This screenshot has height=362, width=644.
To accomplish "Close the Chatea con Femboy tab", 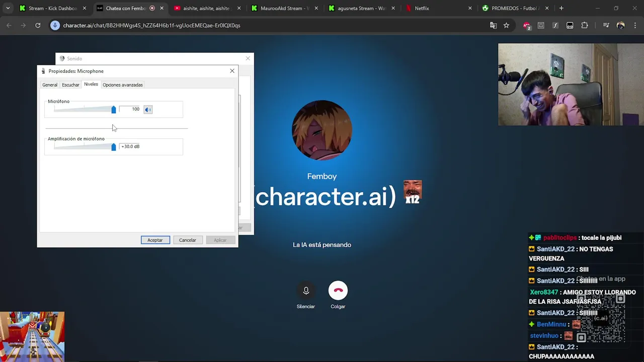I will [162, 8].
